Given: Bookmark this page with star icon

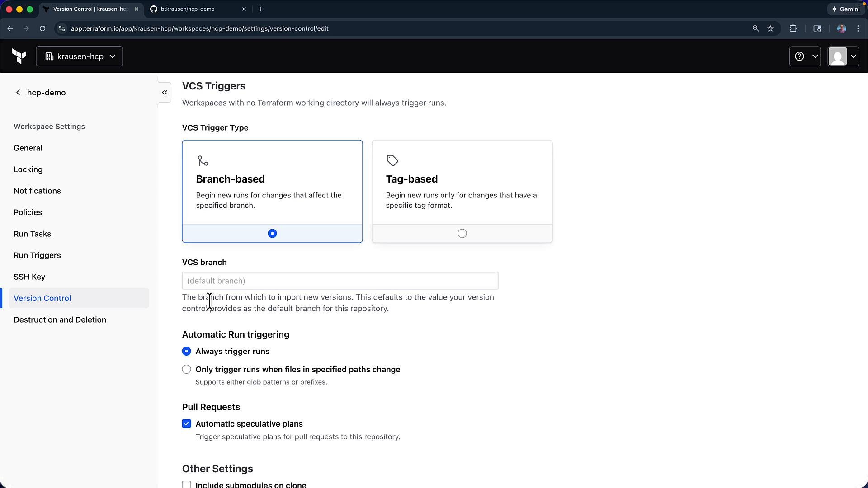Looking at the screenshot, I should tap(770, 28).
